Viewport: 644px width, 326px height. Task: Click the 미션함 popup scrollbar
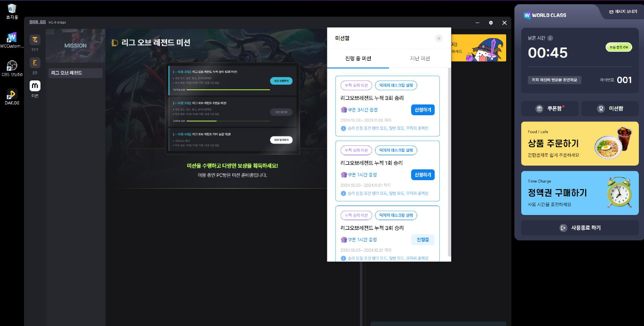pyautogui.click(x=449, y=162)
